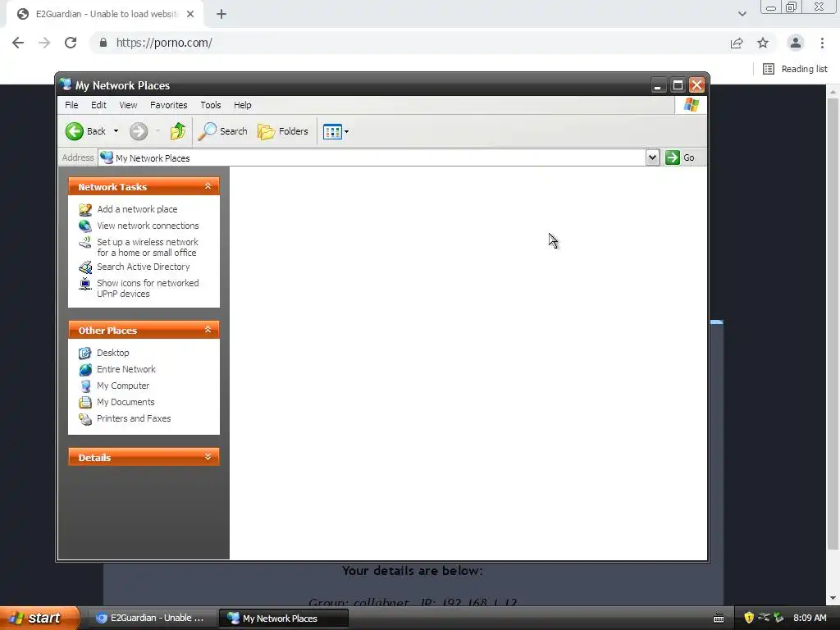Click the Search Active Directory icon
Screen dimensions: 840x630
point(85,267)
